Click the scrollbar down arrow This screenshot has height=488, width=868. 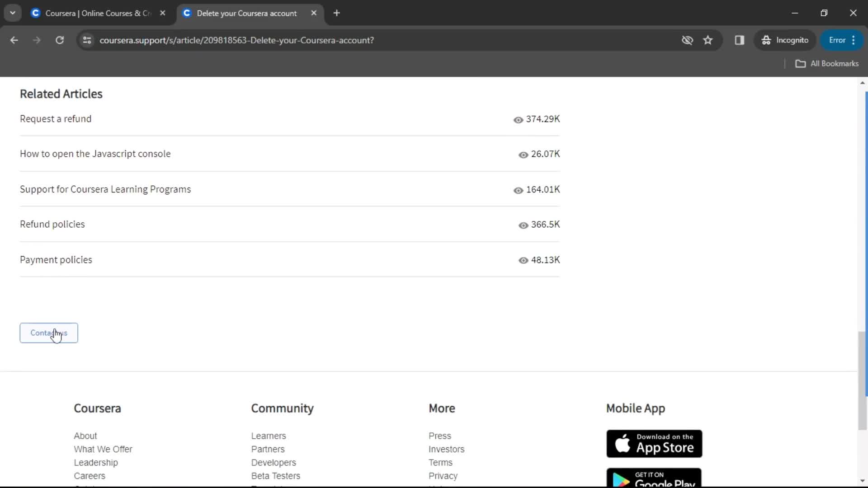coord(862,481)
